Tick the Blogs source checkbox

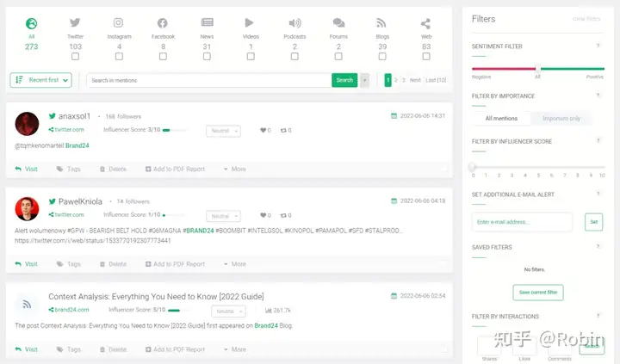pyautogui.click(x=382, y=57)
